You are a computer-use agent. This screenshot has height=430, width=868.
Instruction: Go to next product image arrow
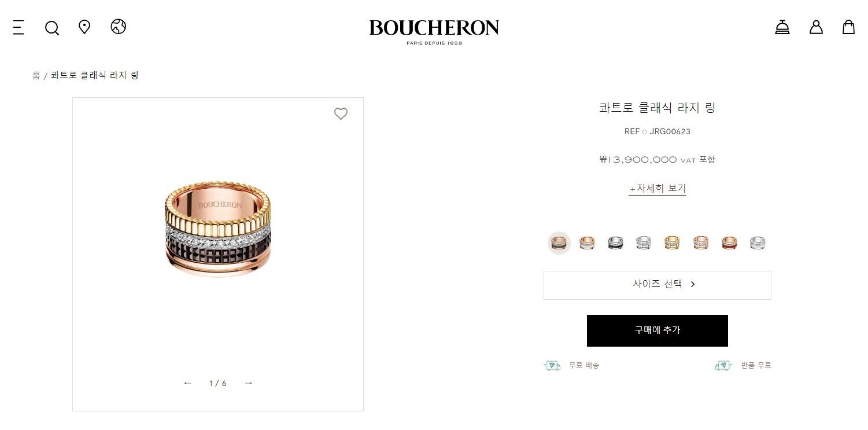click(249, 383)
